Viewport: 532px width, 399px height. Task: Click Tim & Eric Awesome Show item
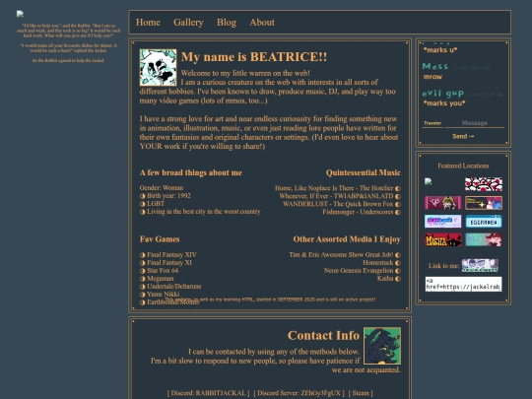point(345,254)
